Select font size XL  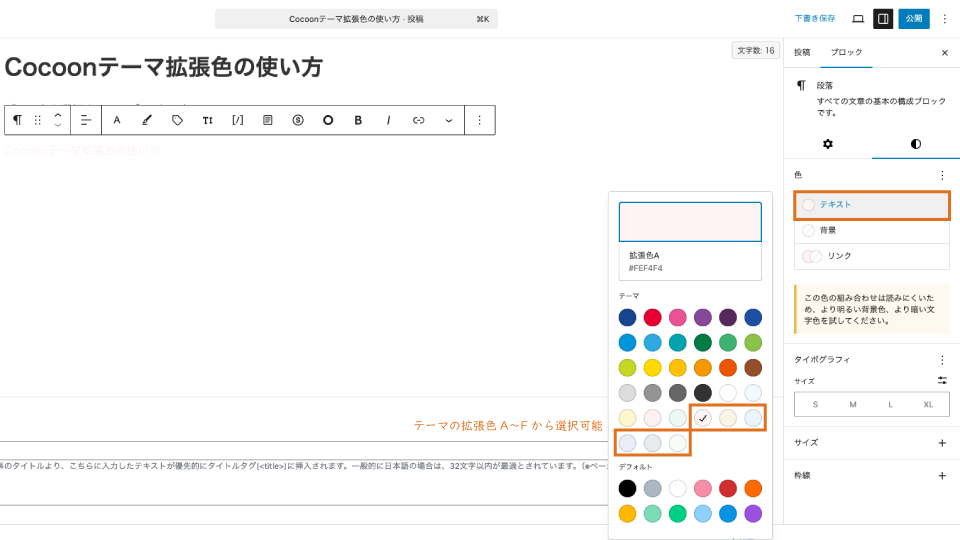928,405
